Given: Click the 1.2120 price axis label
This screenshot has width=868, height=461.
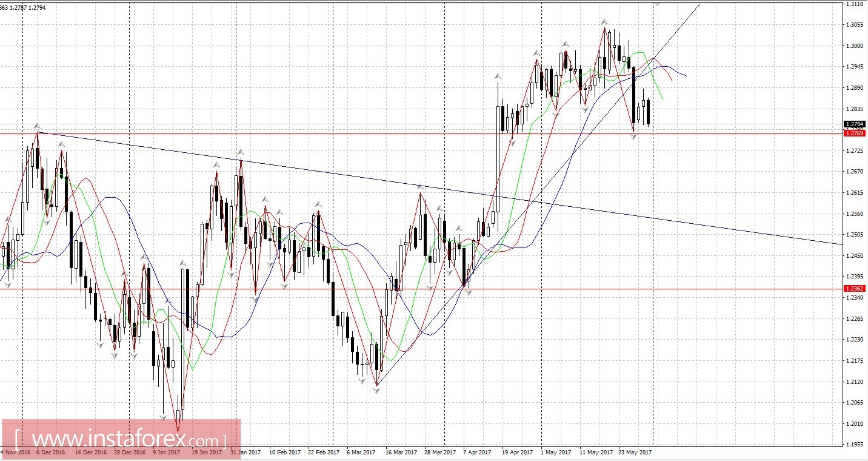Looking at the screenshot, I should point(855,382).
